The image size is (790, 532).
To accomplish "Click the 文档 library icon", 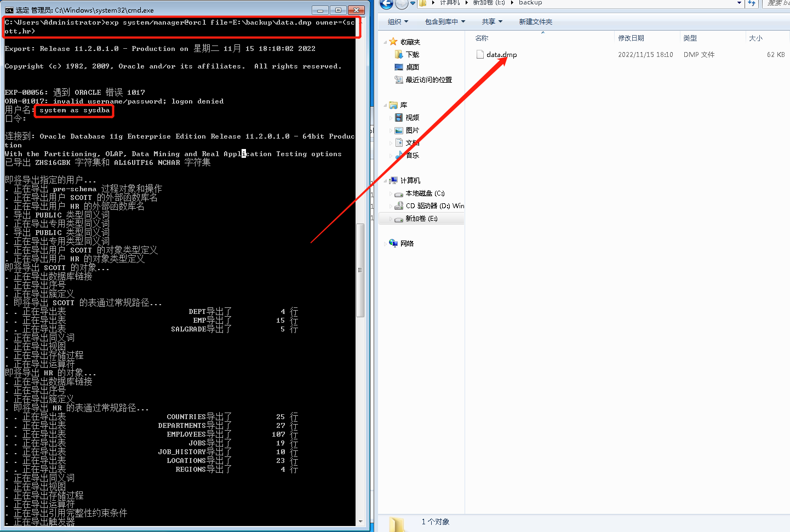I will pyautogui.click(x=399, y=142).
